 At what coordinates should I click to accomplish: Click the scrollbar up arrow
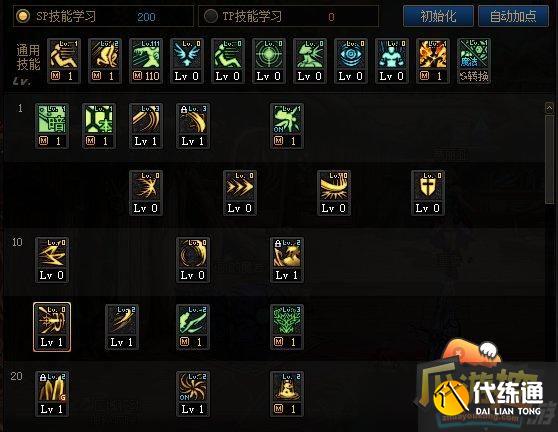pyautogui.click(x=549, y=108)
